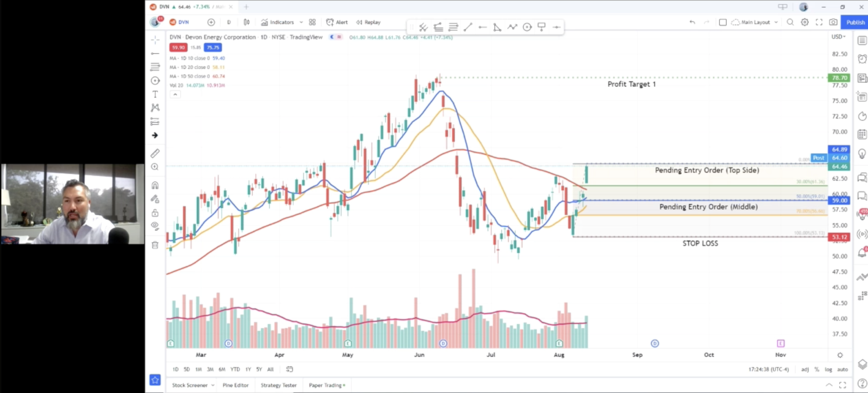This screenshot has width=868, height=393.
Task: Toggle percent scale mode
Action: pyautogui.click(x=817, y=369)
